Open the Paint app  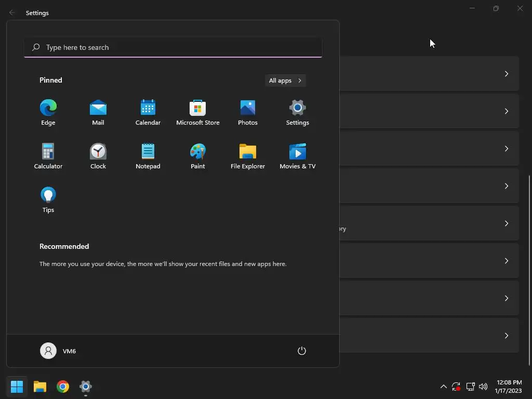[x=198, y=156]
